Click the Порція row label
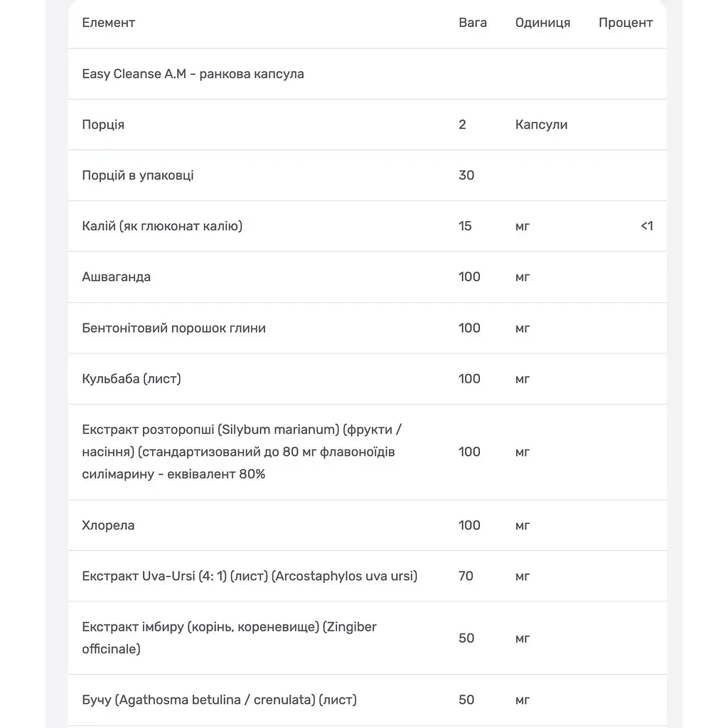The height and width of the screenshot is (728, 728). pos(103,125)
